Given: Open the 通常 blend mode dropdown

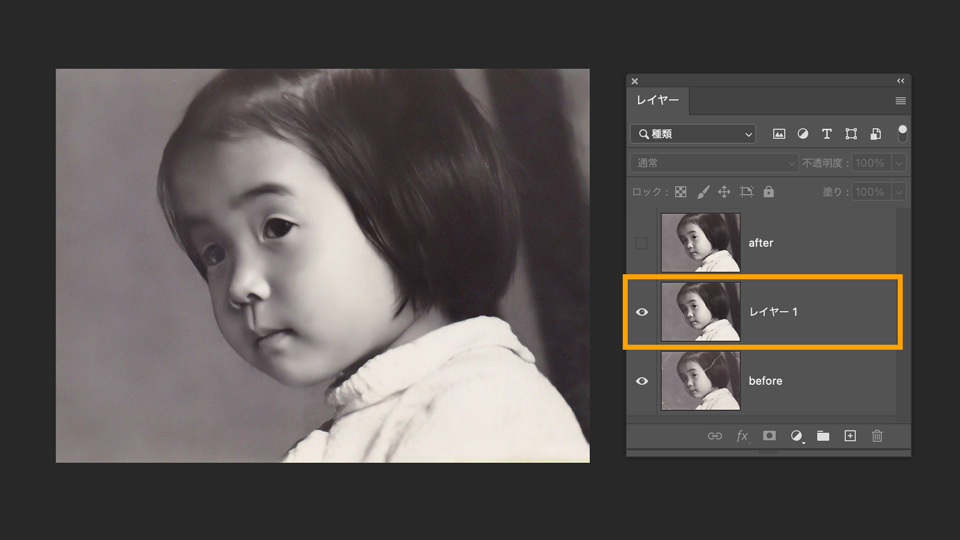Looking at the screenshot, I should [714, 163].
